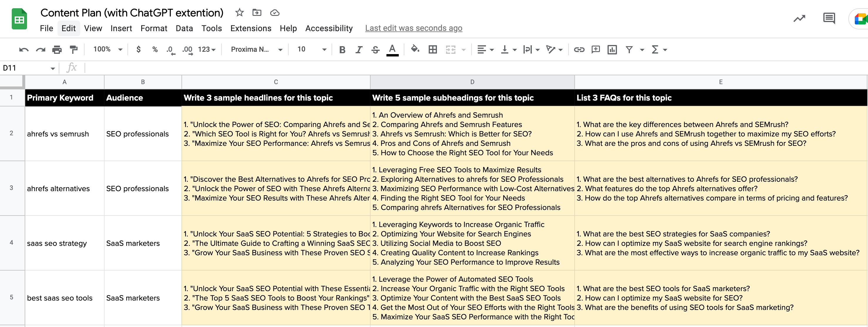Open vertical align dropdown

pos(509,50)
